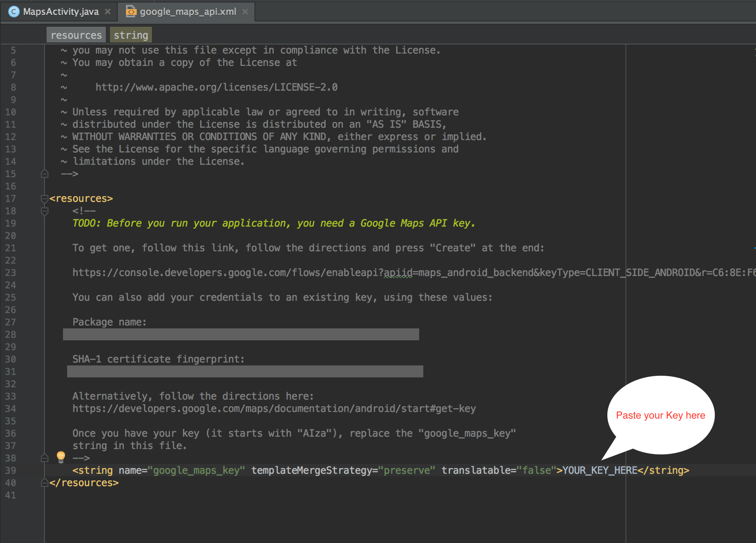Click the 'Alternatively, follow the directions here:' line

[x=193, y=396]
